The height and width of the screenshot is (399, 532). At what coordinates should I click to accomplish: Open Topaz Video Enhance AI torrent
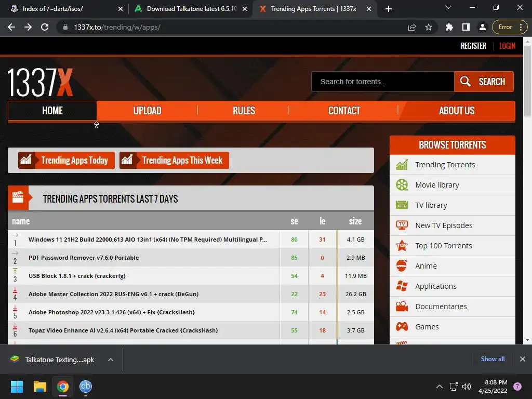tap(123, 330)
